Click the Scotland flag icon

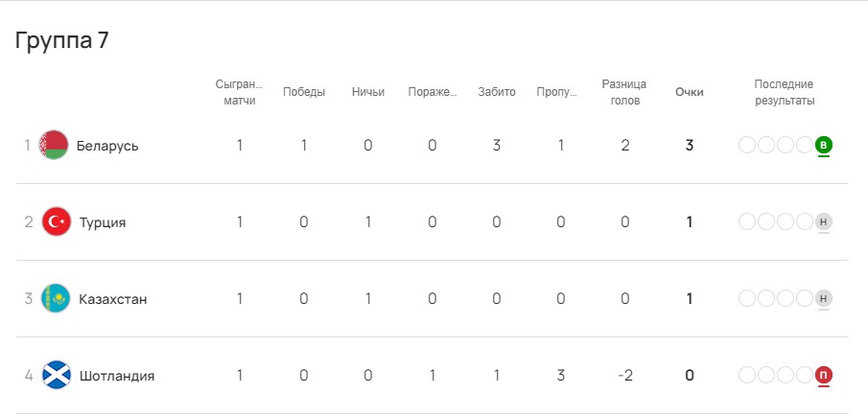[57, 376]
